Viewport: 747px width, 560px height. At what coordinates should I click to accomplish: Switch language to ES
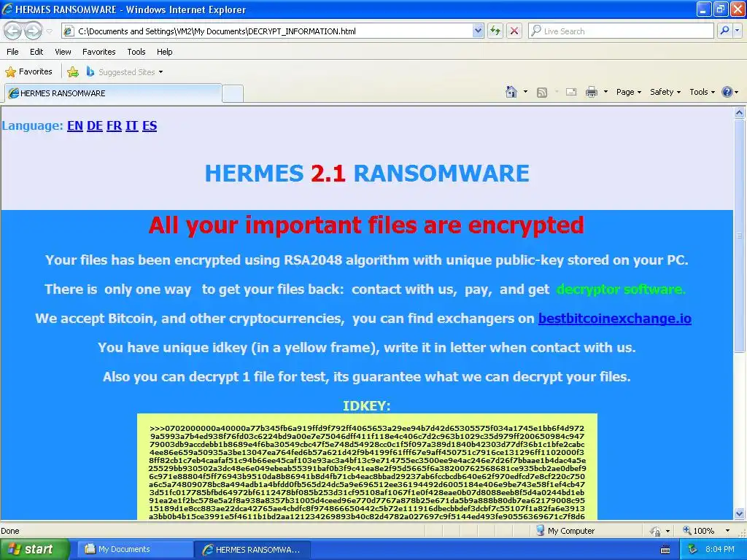pos(150,125)
